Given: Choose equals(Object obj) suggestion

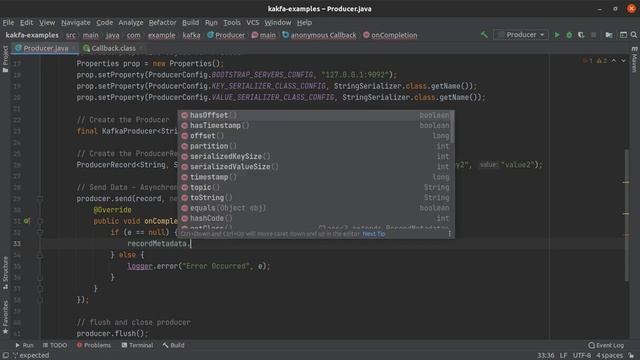Looking at the screenshot, I should pos(316,208).
